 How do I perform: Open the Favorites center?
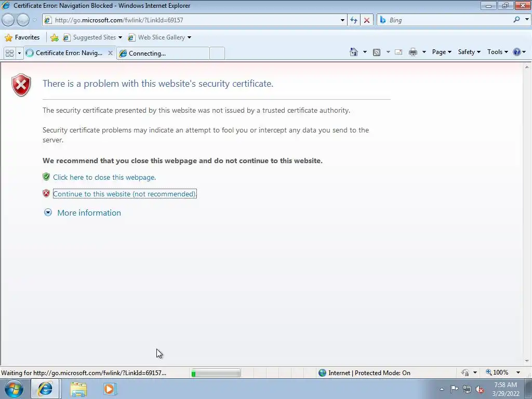point(22,37)
